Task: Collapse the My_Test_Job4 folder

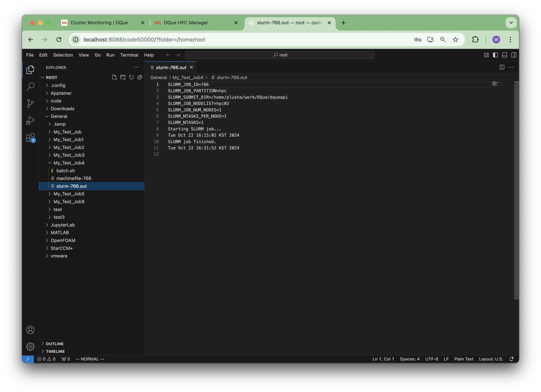Action: [69, 163]
